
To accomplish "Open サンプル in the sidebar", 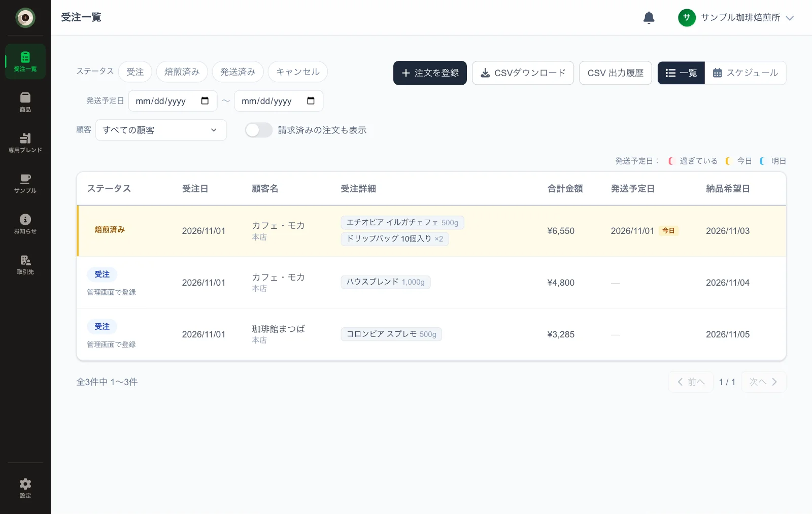I will pyautogui.click(x=25, y=183).
